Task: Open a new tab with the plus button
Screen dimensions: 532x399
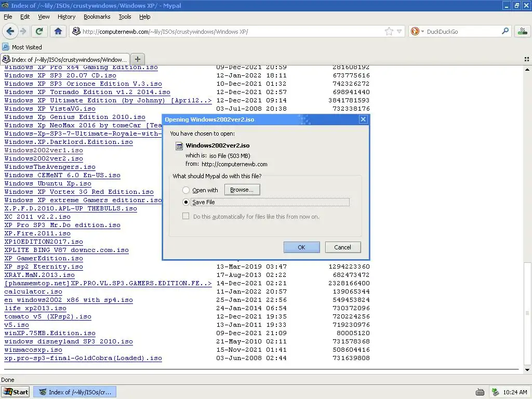Action: click(137, 59)
